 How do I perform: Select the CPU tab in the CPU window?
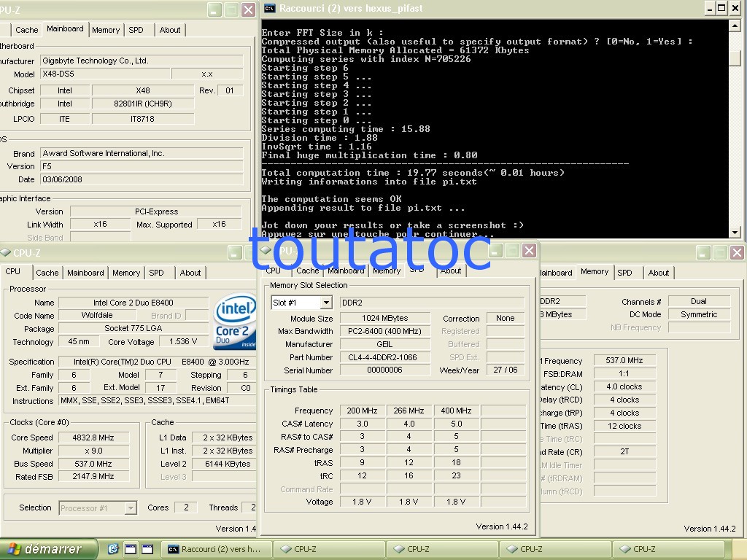pyautogui.click(x=13, y=271)
